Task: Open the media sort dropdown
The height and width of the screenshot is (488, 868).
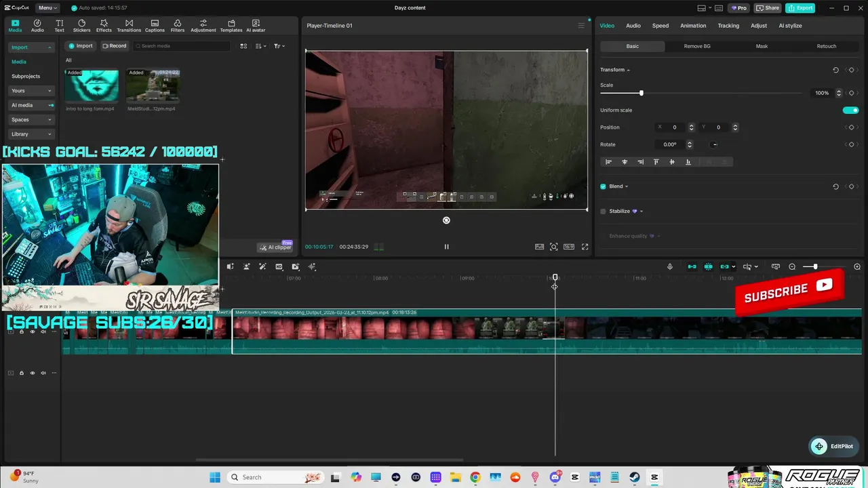Action: point(261,46)
